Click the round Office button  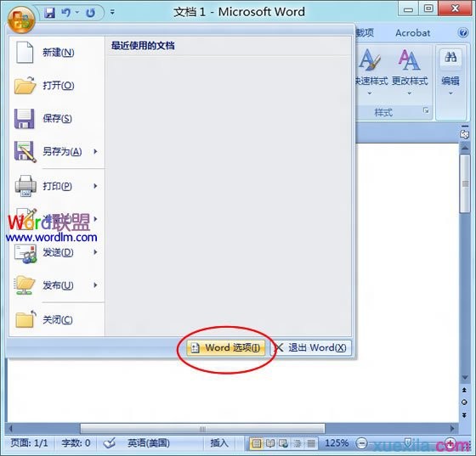pyautogui.click(x=21, y=20)
